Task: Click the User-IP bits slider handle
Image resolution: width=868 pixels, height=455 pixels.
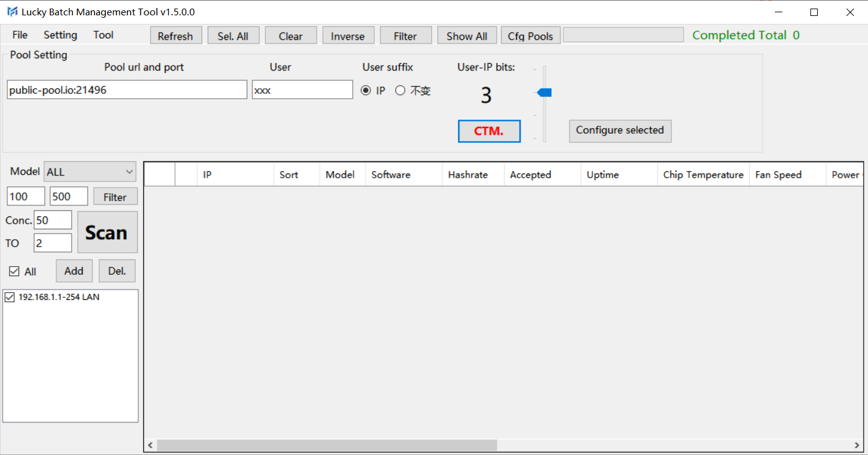Action: [545, 93]
